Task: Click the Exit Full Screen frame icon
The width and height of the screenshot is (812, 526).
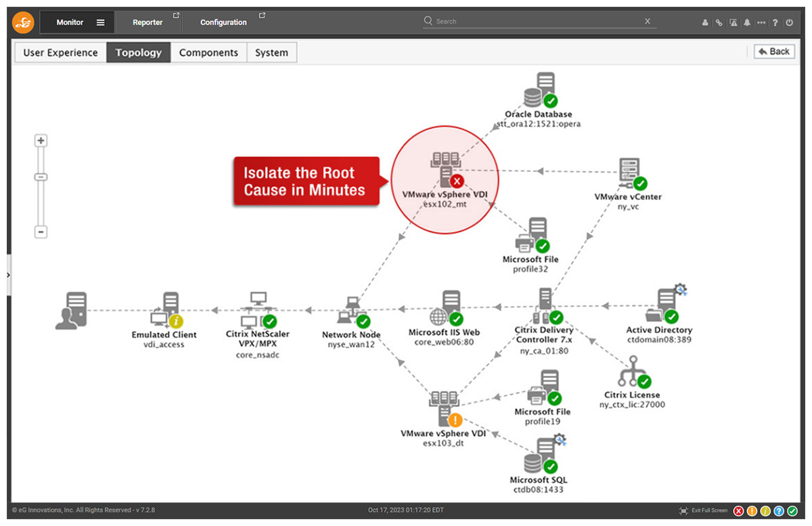Action: pyautogui.click(x=683, y=510)
